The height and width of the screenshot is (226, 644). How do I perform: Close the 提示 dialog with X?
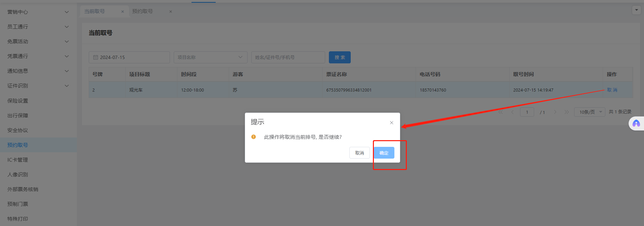[391, 123]
